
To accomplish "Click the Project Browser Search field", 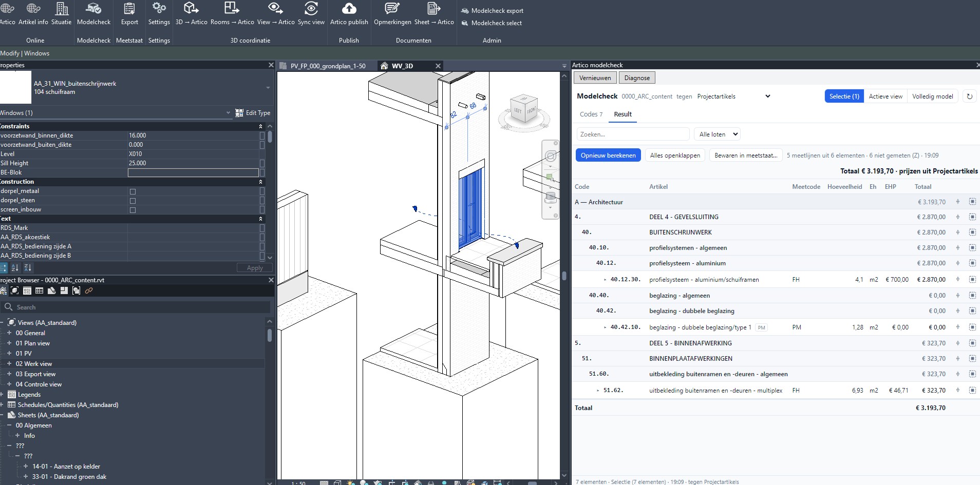I will (x=136, y=307).
